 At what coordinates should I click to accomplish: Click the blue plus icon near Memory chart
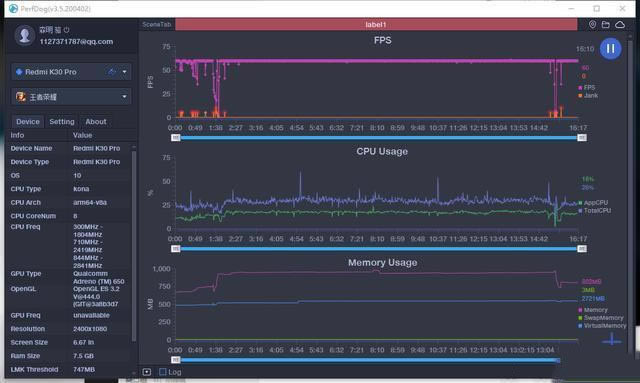(611, 339)
